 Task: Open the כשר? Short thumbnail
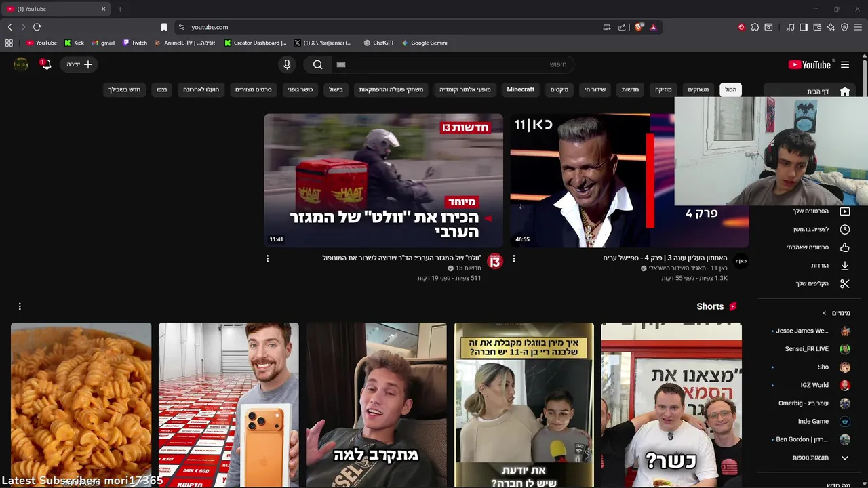point(671,405)
